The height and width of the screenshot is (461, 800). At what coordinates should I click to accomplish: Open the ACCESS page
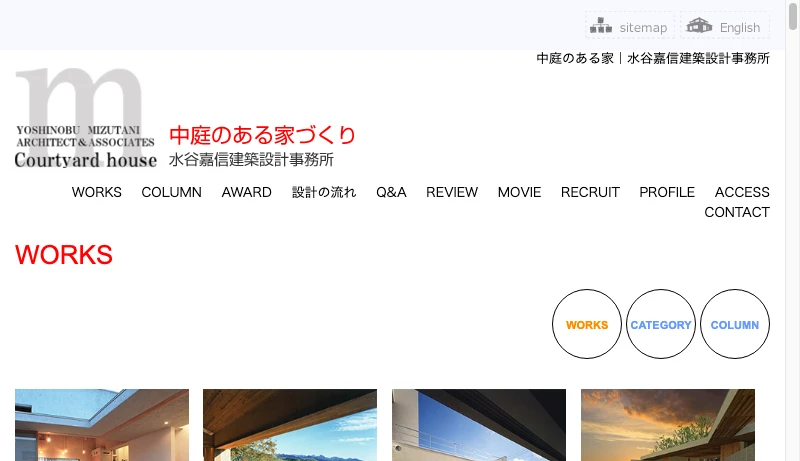(742, 192)
